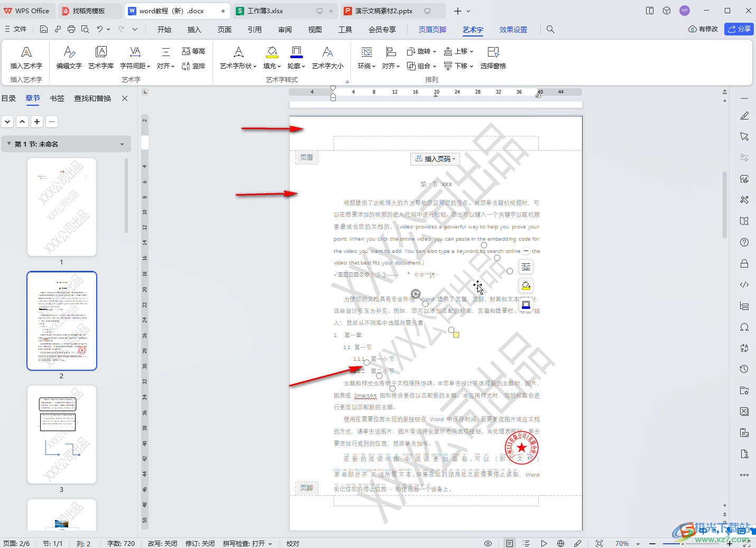Open the 文件 menu
Image resolution: width=756 pixels, height=548 pixels.
(x=15, y=29)
